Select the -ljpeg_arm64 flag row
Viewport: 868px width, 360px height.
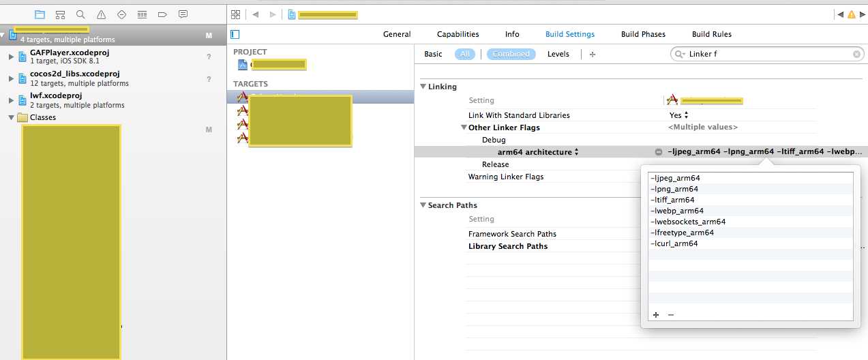coord(751,178)
